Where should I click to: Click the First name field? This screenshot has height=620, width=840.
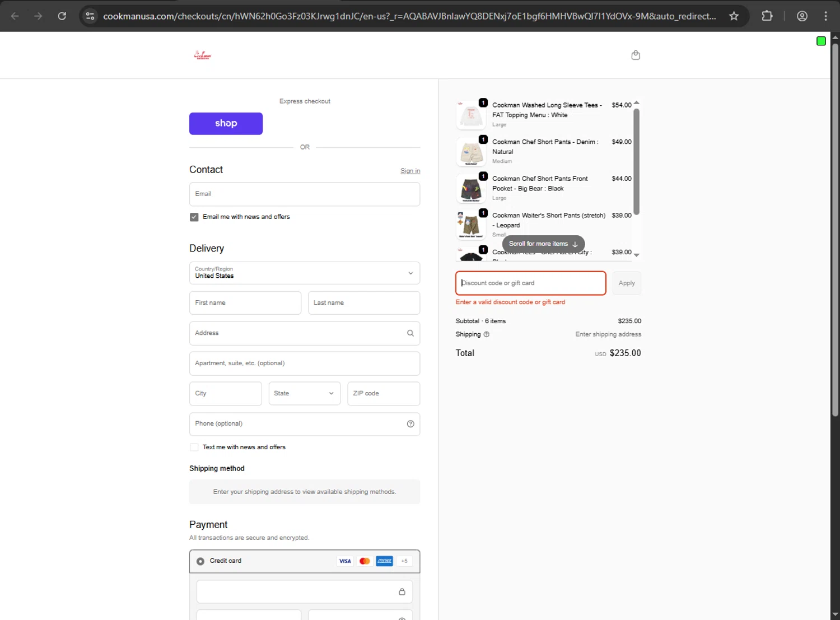(245, 303)
